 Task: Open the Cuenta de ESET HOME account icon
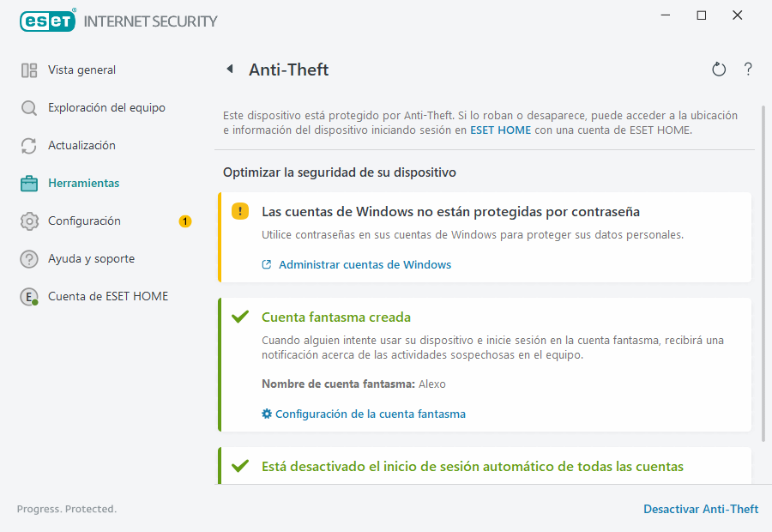pos(28,296)
